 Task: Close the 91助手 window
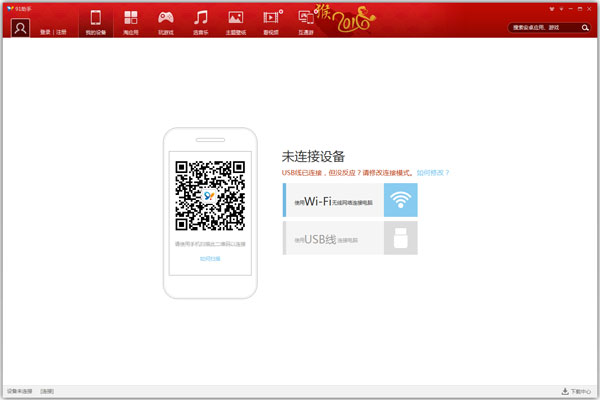(x=589, y=9)
